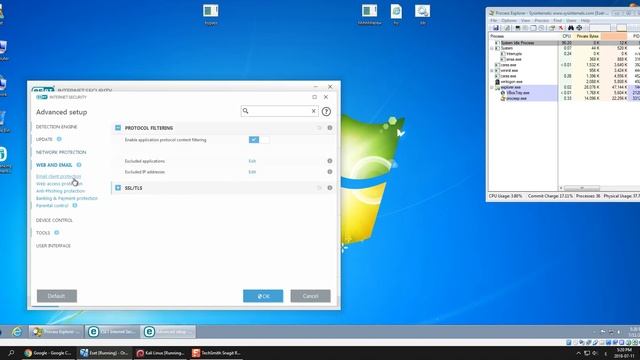Click the Cancel button
The height and width of the screenshot is (360, 640).
(x=310, y=296)
